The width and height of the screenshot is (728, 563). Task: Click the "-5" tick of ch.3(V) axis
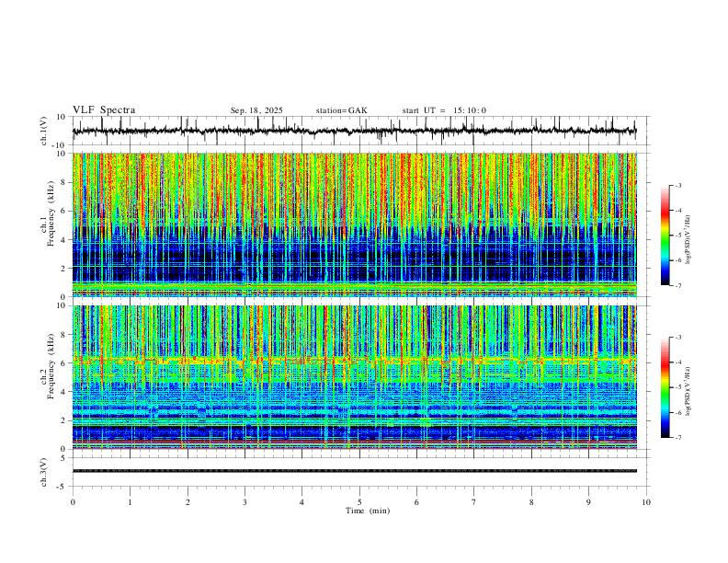coord(62,487)
